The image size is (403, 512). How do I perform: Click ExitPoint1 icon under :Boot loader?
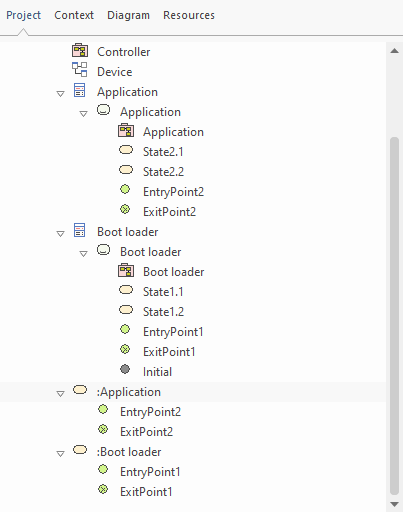[x=103, y=489]
